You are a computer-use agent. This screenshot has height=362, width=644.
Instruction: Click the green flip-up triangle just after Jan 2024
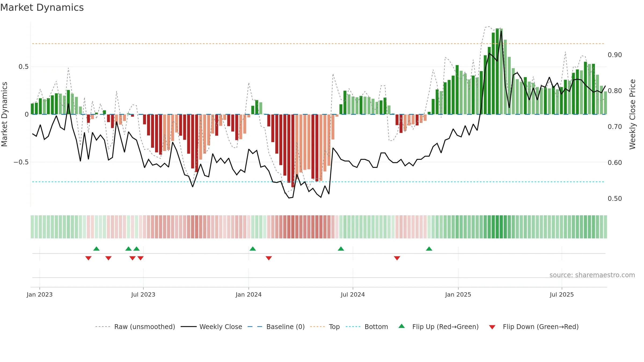(253, 249)
